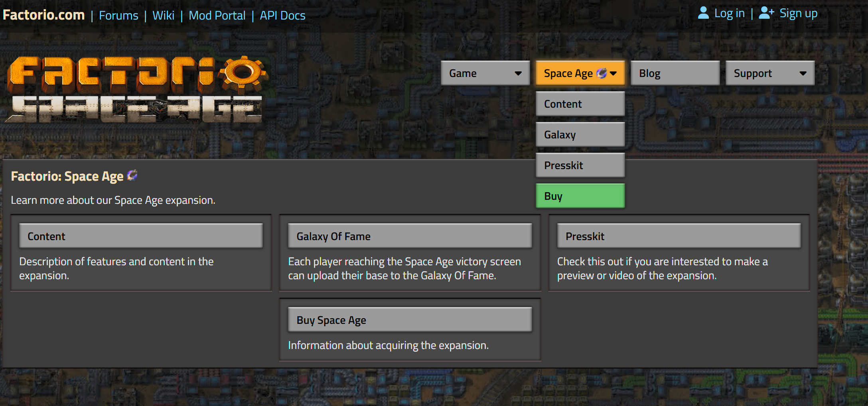Open the Forums link

[118, 16]
